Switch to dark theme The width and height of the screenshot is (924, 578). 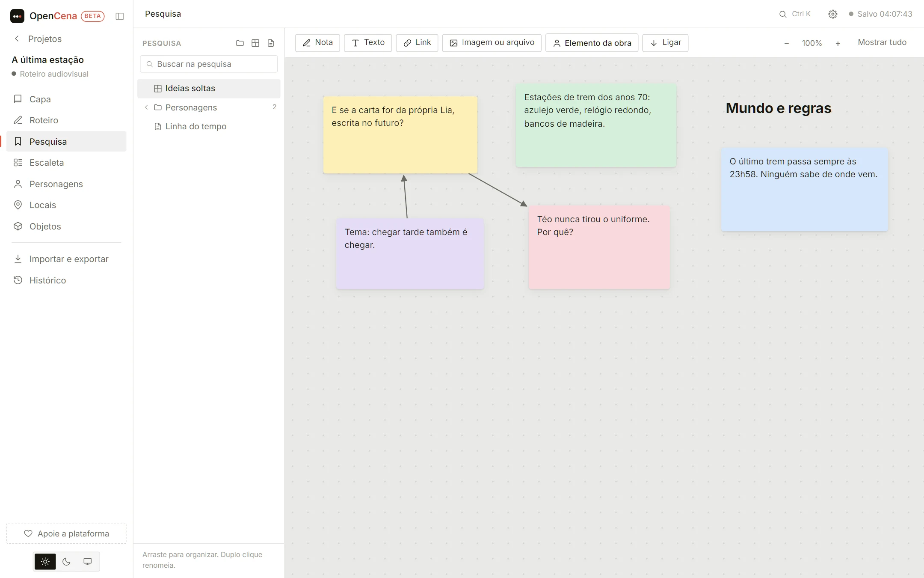[x=66, y=562]
